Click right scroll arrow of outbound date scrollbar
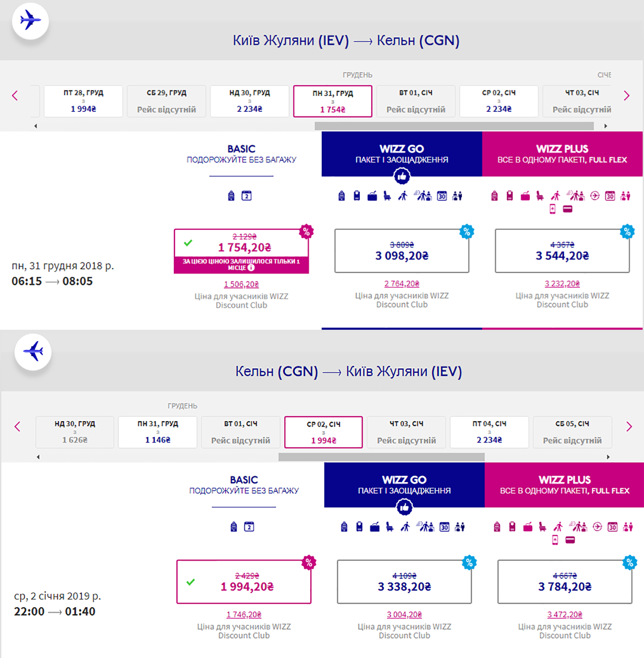 point(605,126)
